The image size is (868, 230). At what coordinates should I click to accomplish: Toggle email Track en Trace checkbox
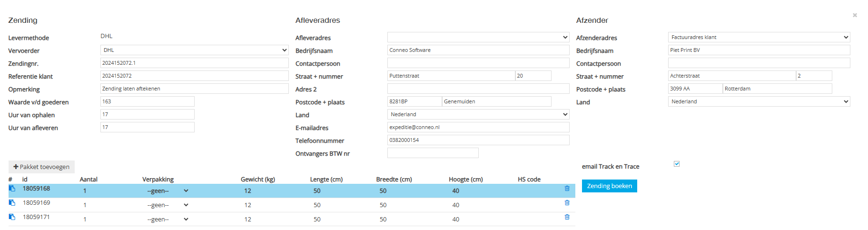(x=677, y=164)
